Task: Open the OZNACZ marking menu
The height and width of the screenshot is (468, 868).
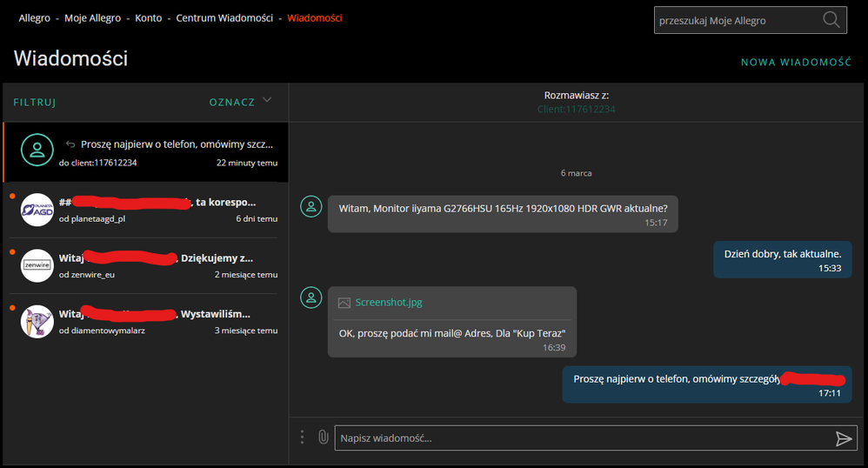Action: tap(232, 102)
